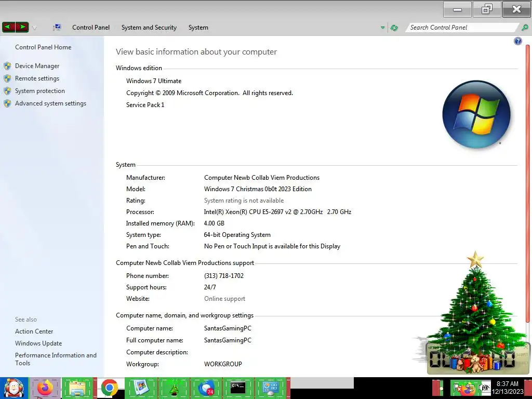Click the shield icon beside Device Manager
The image size is (532, 399).
coord(7,66)
